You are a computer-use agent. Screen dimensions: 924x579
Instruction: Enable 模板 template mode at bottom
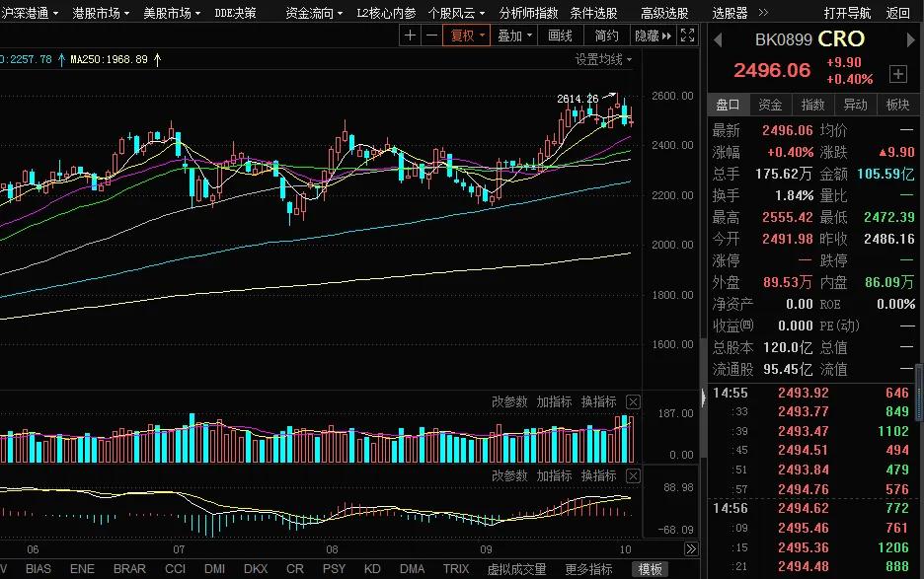pos(651,568)
